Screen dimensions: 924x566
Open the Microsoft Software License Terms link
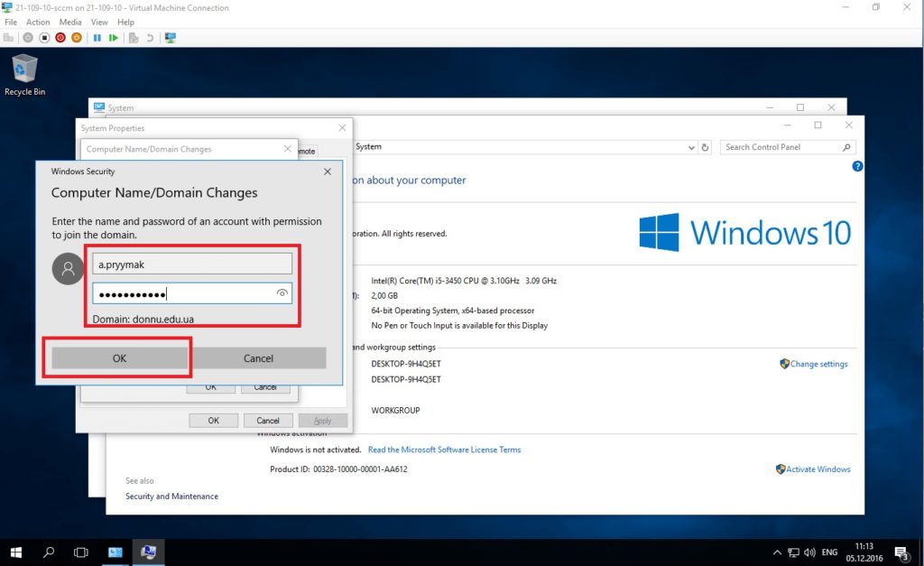pyautogui.click(x=444, y=450)
